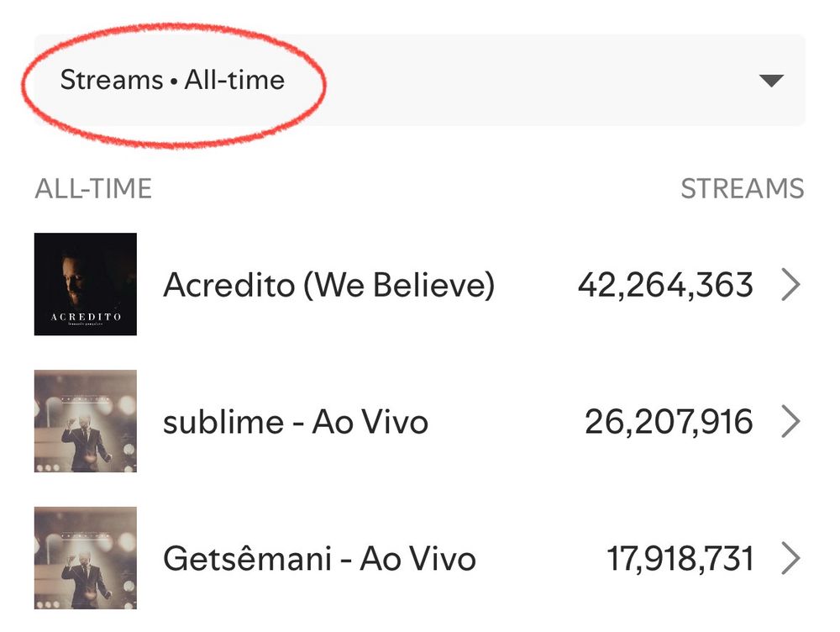Select the 17,918,731 stream count
Viewport: 840px width, 632px height.
click(680, 559)
